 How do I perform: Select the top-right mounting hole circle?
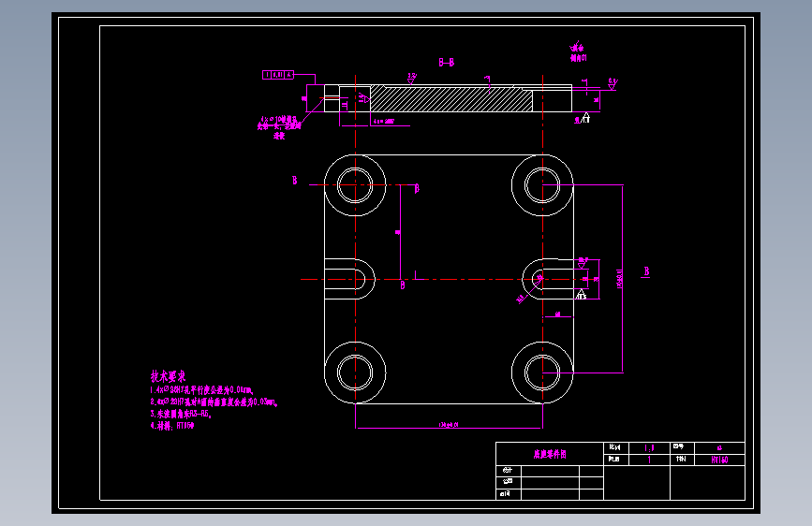point(542,184)
